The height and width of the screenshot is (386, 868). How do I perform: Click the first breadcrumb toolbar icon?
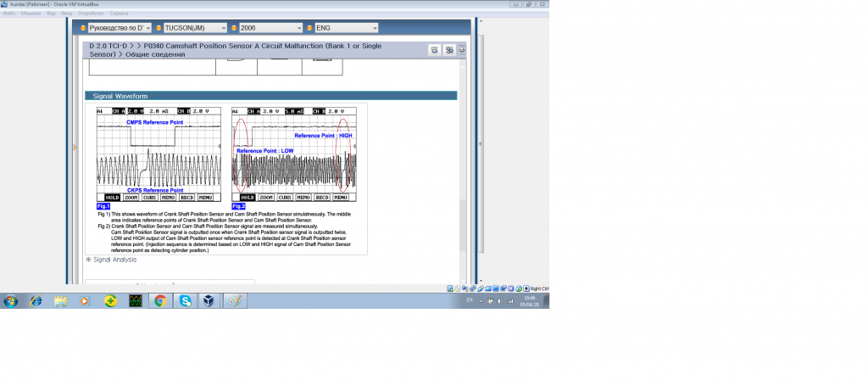435,50
